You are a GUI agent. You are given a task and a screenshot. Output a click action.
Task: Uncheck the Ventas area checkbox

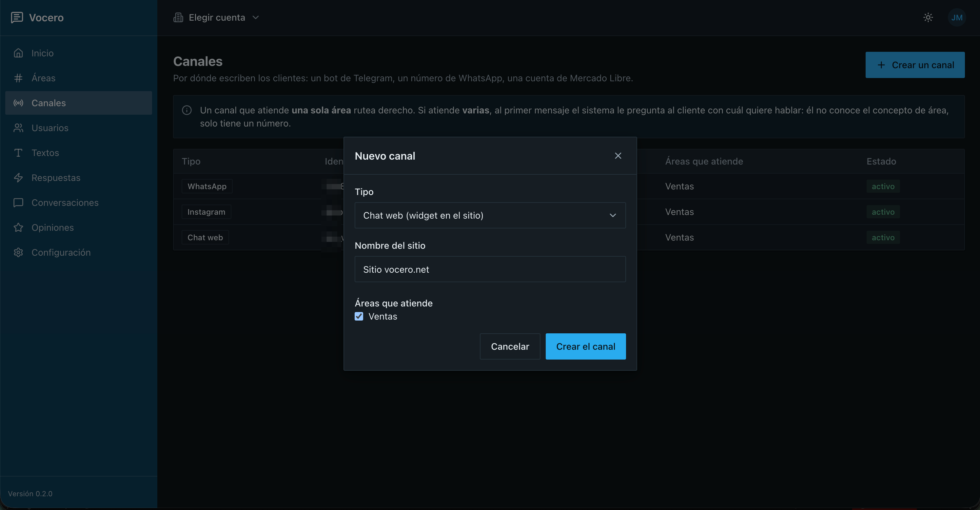(x=359, y=316)
